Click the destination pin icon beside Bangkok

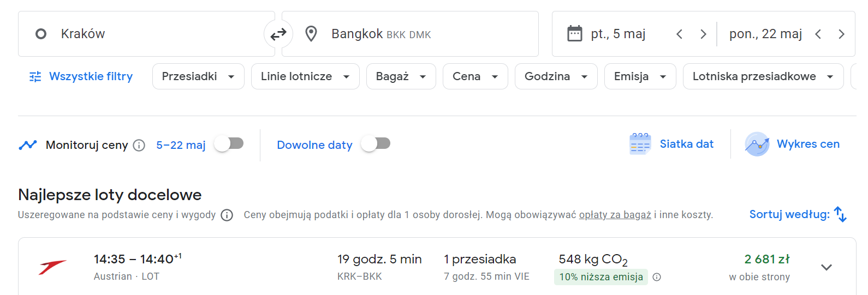point(311,34)
